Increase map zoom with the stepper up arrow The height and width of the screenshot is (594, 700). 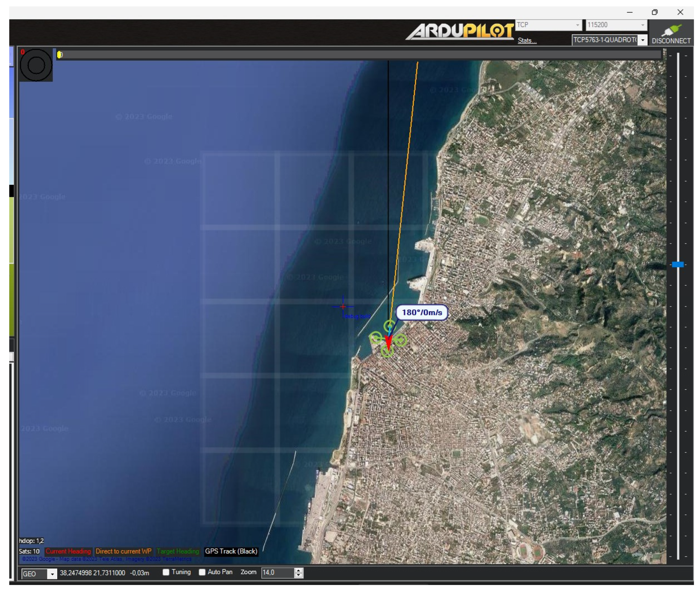click(x=298, y=570)
